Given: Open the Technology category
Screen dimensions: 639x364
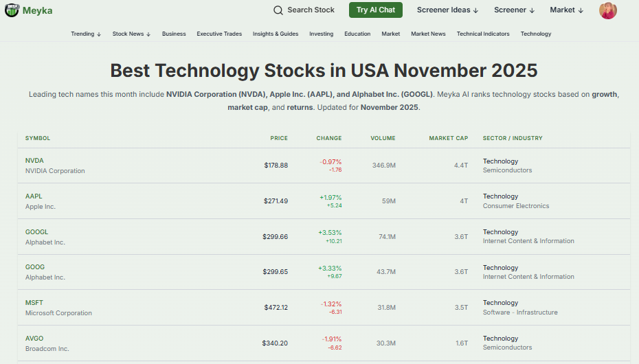Looking at the screenshot, I should point(536,34).
